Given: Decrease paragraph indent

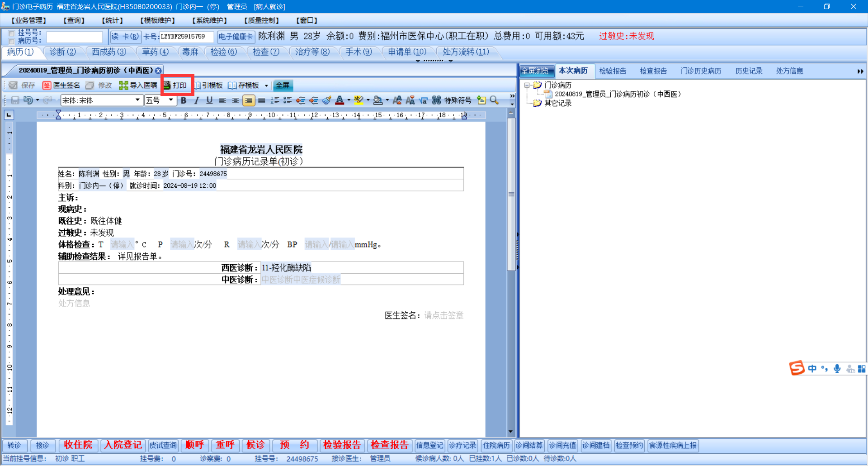Looking at the screenshot, I should [301, 100].
